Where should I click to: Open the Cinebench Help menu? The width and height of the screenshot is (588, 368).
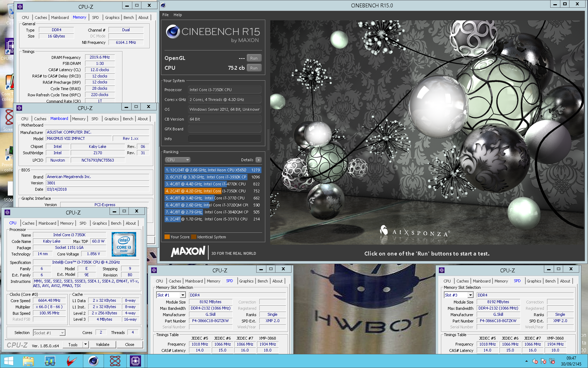[x=178, y=15]
